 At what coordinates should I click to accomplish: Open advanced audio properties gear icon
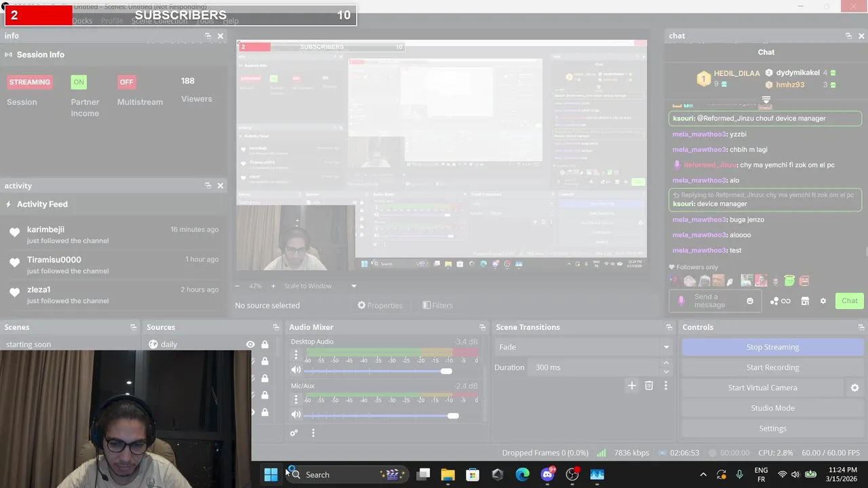(x=294, y=433)
